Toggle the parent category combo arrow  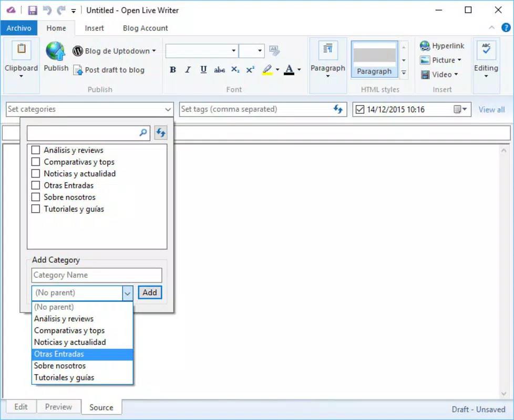pos(127,292)
